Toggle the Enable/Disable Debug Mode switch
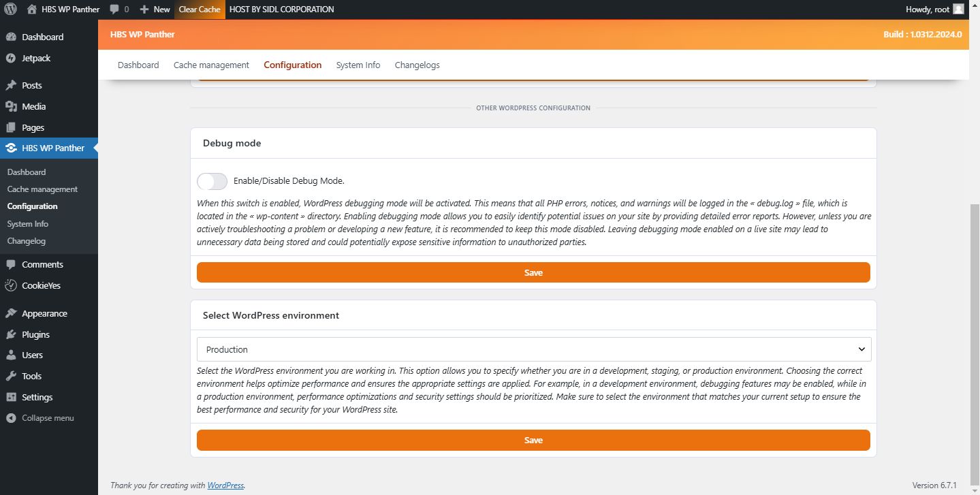This screenshot has height=495, width=980. coord(212,181)
